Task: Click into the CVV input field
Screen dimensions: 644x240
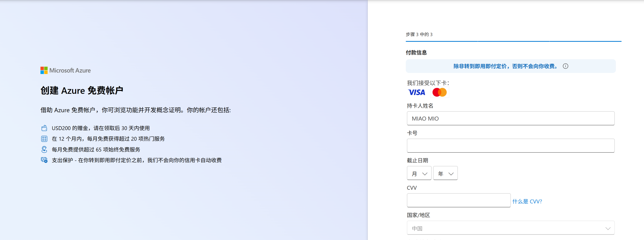Action: point(458,200)
